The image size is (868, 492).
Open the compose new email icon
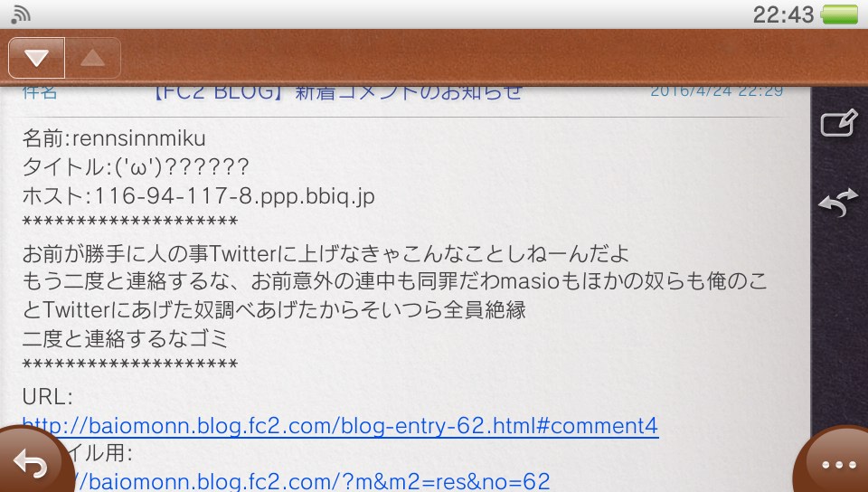coord(839,123)
